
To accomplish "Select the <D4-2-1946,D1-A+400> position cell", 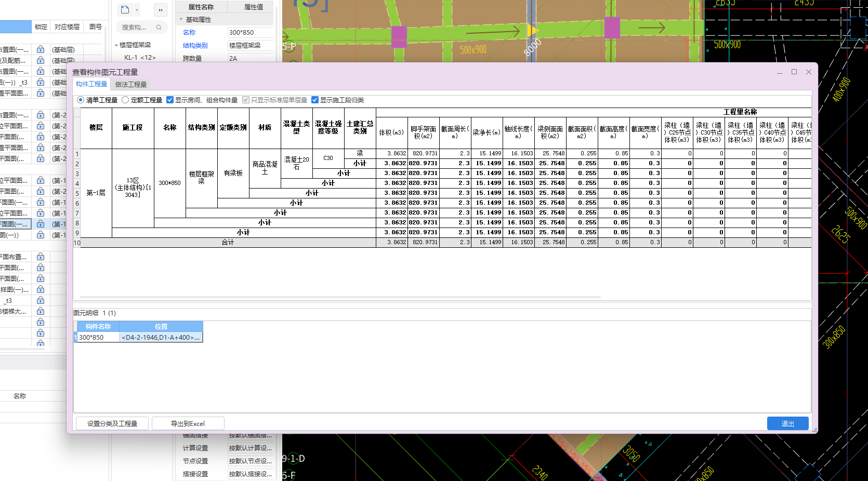I will [161, 338].
